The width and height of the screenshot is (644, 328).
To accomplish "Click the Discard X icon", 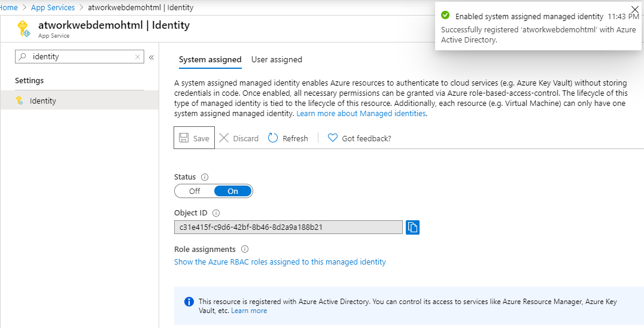I will pyautogui.click(x=224, y=138).
